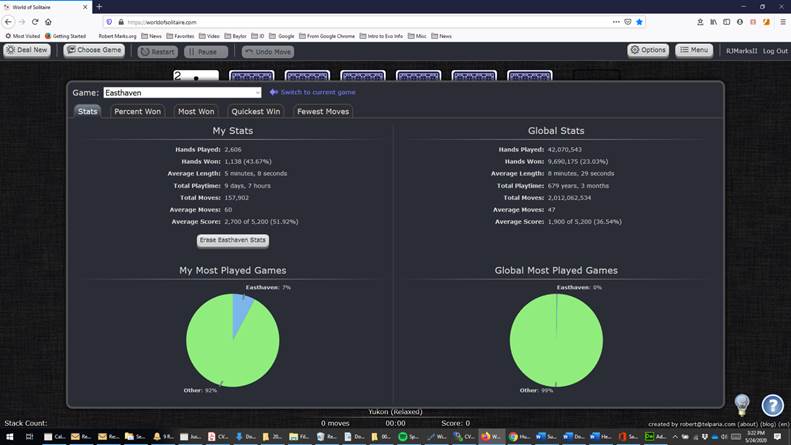791x445 pixels.
Task: Open the Options menu
Action: click(x=648, y=50)
